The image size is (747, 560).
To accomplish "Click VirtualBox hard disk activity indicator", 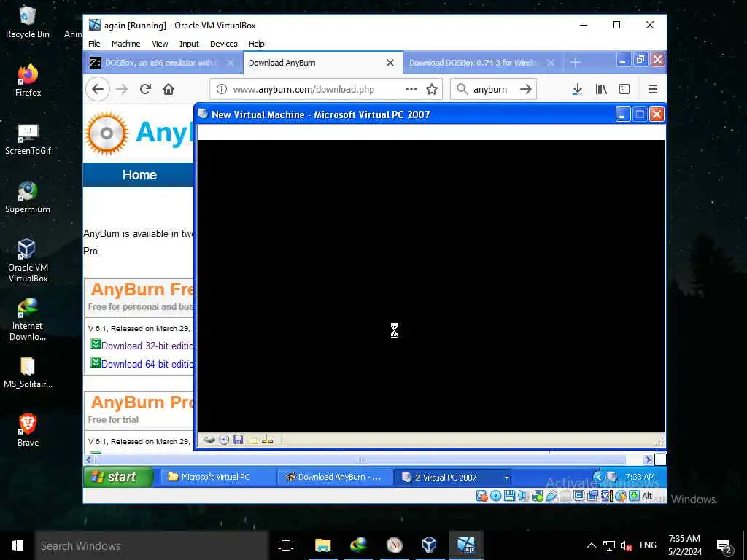I will point(482,496).
